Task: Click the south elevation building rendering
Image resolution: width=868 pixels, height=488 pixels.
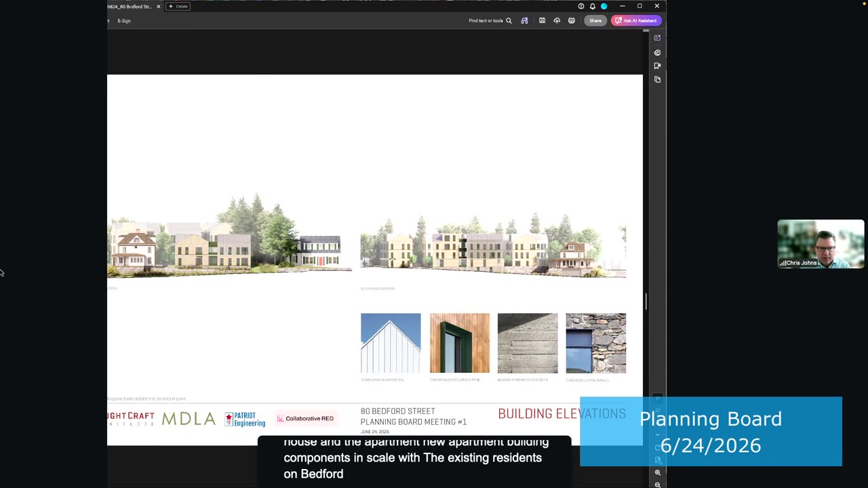Action: [493, 247]
